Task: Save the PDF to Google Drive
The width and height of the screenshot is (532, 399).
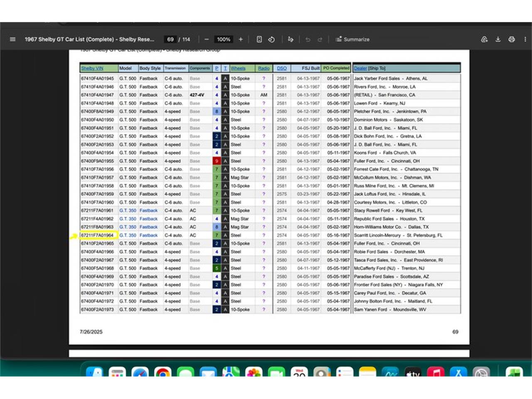Action: click(x=484, y=39)
